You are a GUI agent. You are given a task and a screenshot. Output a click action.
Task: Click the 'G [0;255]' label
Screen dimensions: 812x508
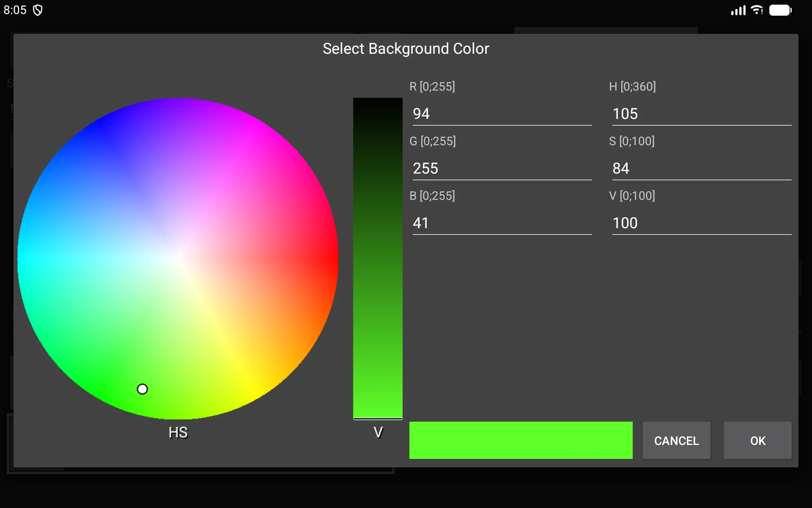[433, 141]
